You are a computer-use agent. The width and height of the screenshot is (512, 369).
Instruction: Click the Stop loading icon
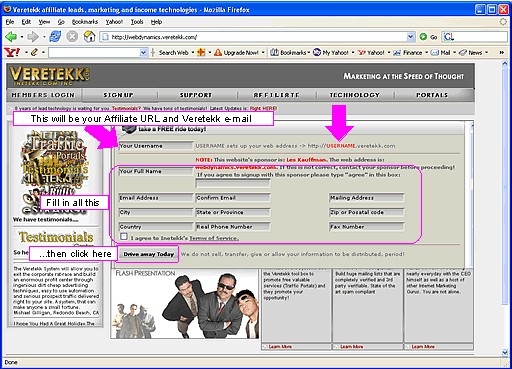pos(72,36)
